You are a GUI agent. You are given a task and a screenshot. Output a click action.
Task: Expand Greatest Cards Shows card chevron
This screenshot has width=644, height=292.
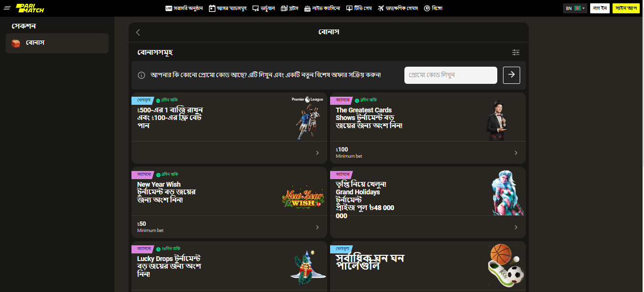[x=516, y=153]
